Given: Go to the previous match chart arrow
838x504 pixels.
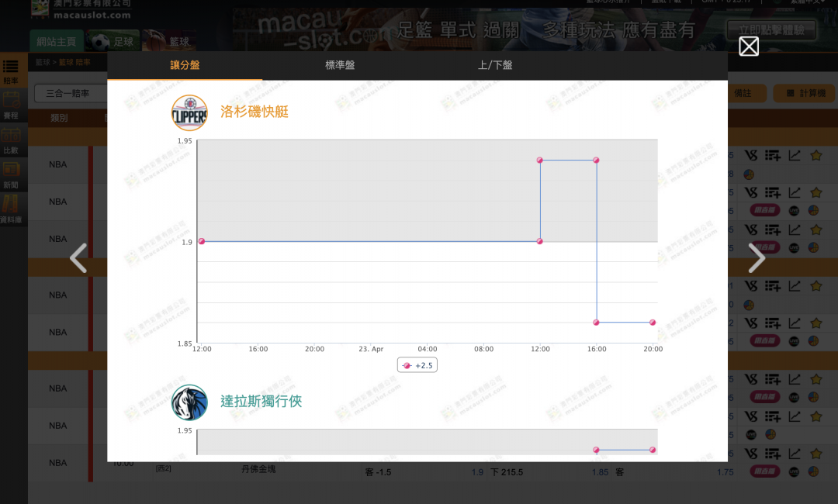Looking at the screenshot, I should (x=78, y=258).
